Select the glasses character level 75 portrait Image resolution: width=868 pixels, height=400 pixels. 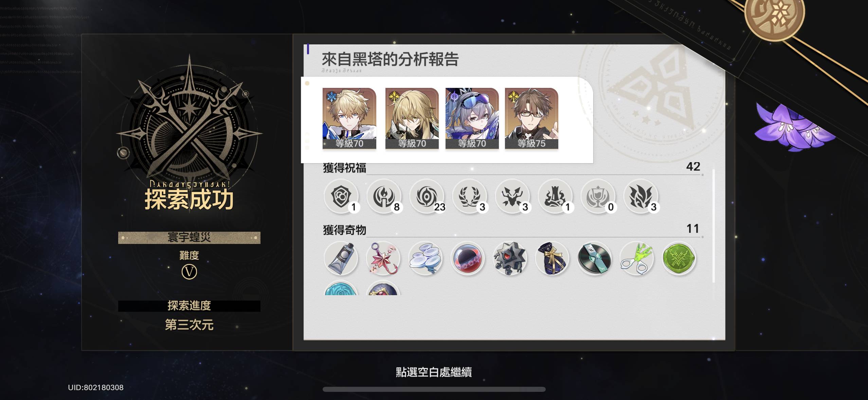[531, 118]
